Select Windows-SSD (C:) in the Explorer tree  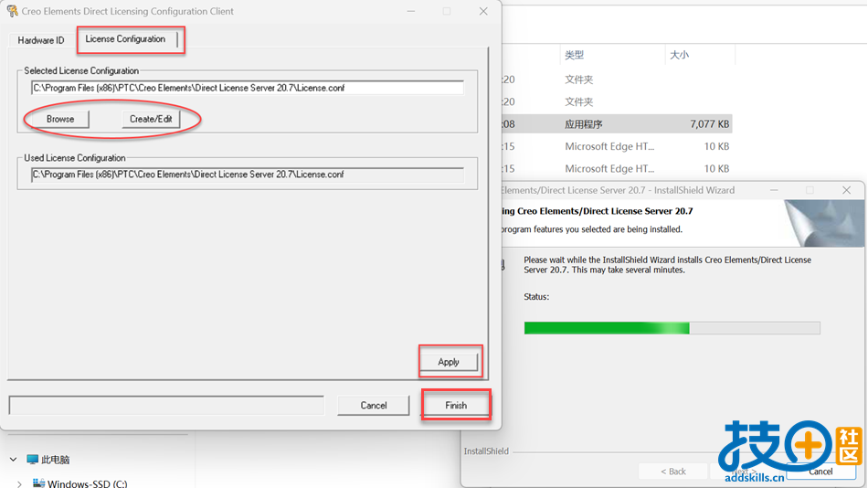point(88,483)
